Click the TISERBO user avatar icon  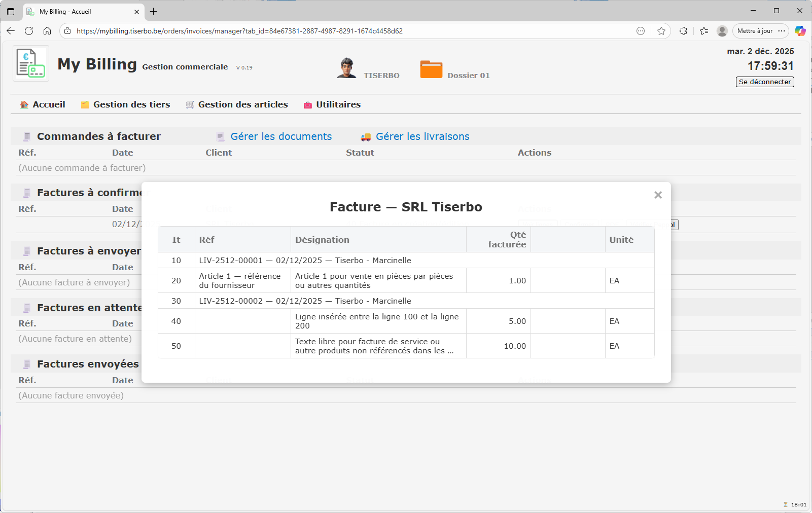coord(346,68)
